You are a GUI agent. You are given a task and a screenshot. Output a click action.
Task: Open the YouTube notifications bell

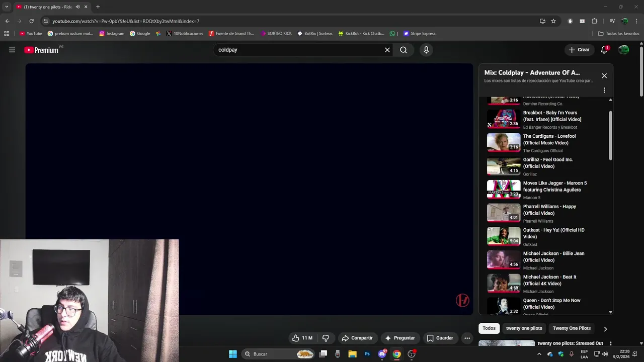click(x=604, y=50)
